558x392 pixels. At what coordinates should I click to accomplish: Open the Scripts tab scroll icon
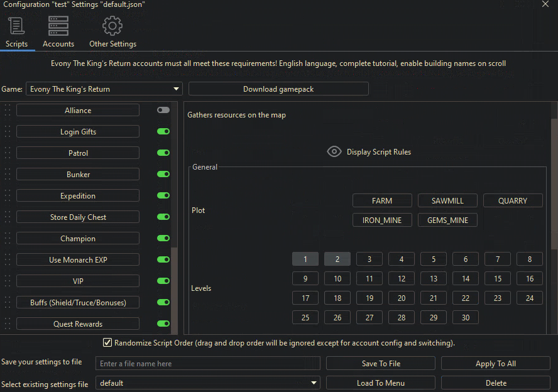[x=16, y=26]
